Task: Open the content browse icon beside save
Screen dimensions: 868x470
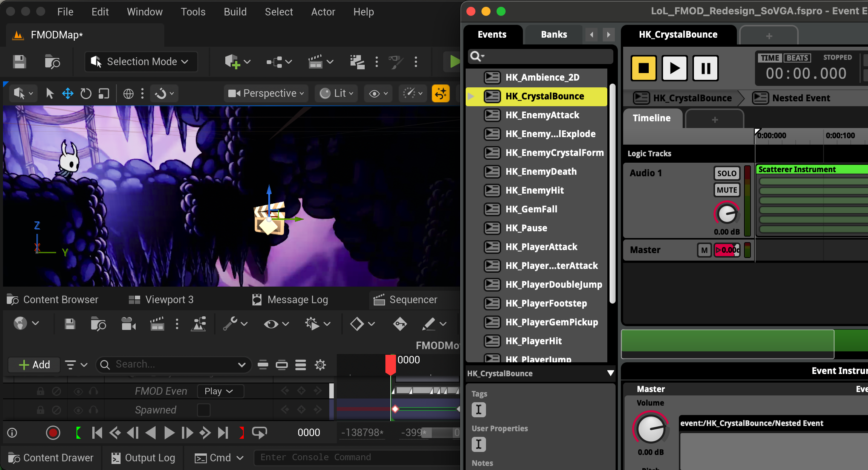Action: (x=52, y=62)
